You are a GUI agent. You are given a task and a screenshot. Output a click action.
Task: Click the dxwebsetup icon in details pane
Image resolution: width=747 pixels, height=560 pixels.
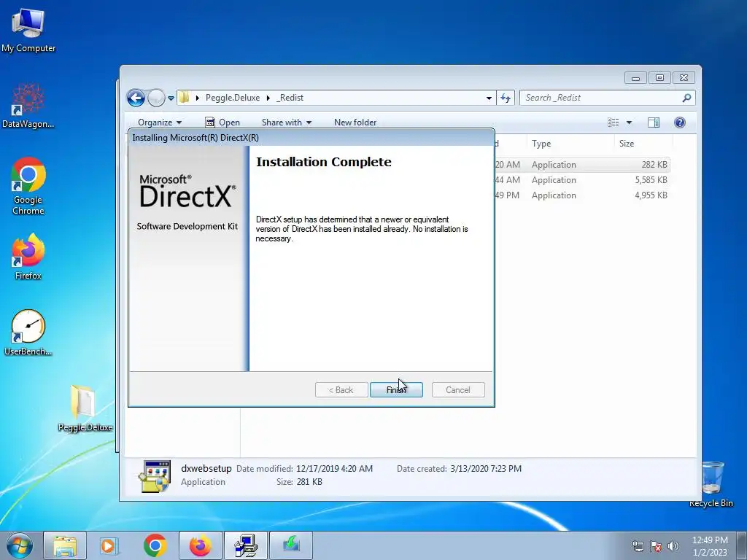coord(155,476)
